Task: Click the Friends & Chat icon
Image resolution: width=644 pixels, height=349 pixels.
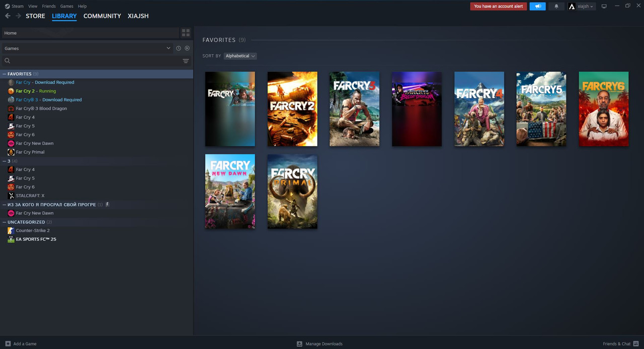Action: coord(636,343)
